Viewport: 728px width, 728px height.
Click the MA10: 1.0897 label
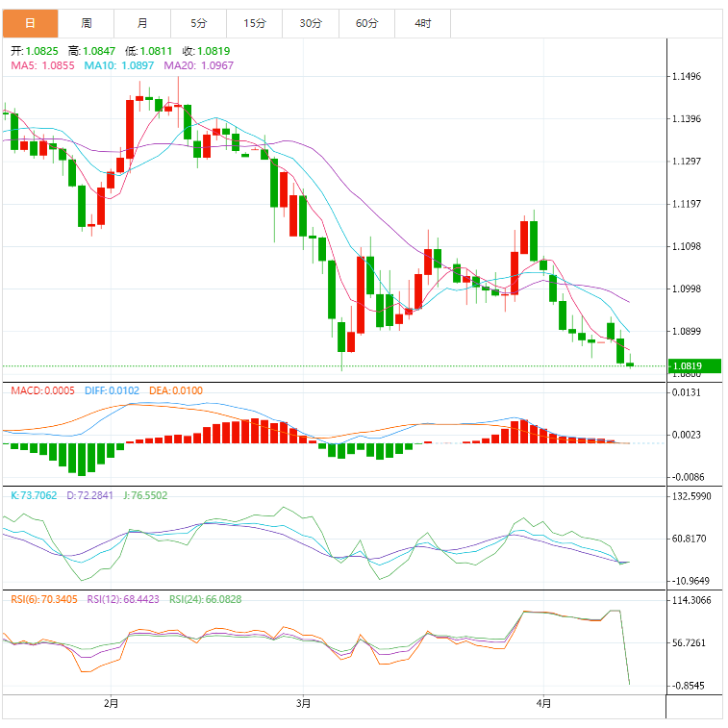click(x=119, y=65)
